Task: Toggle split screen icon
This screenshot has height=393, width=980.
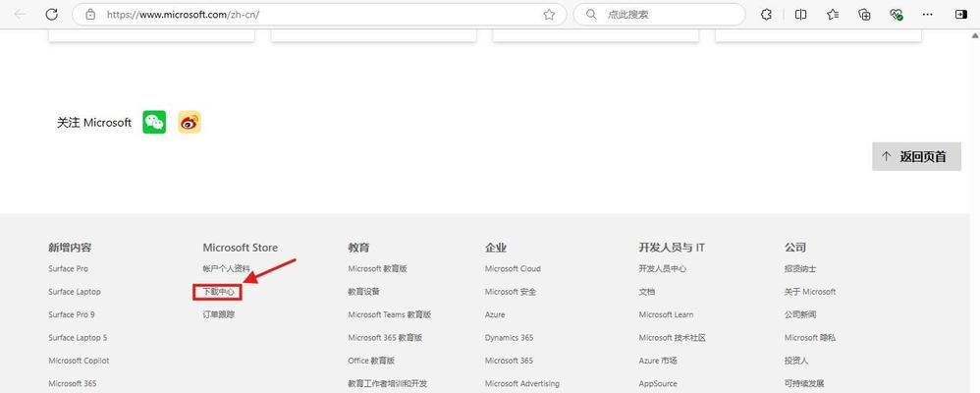Action: [800, 15]
